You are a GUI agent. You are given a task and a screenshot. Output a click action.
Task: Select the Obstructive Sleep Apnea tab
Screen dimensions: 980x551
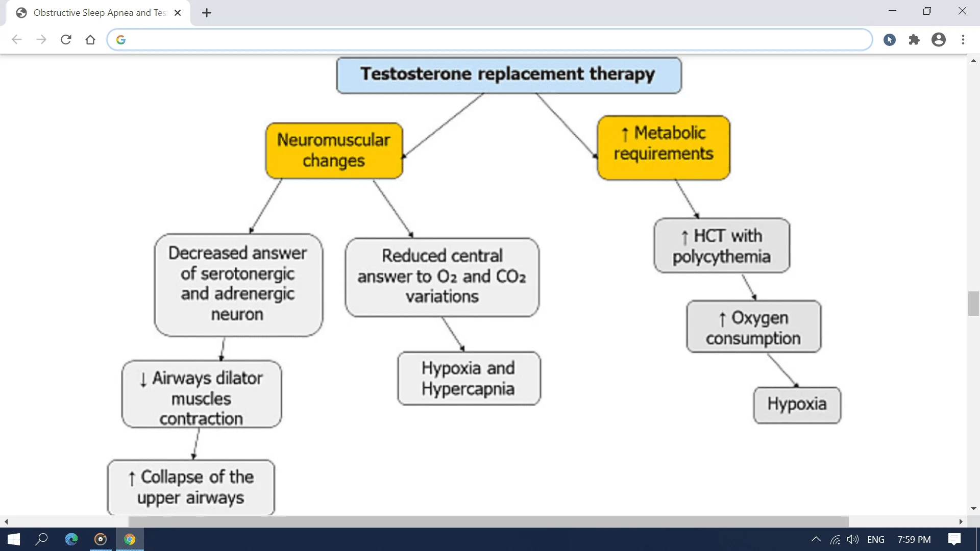99,13
